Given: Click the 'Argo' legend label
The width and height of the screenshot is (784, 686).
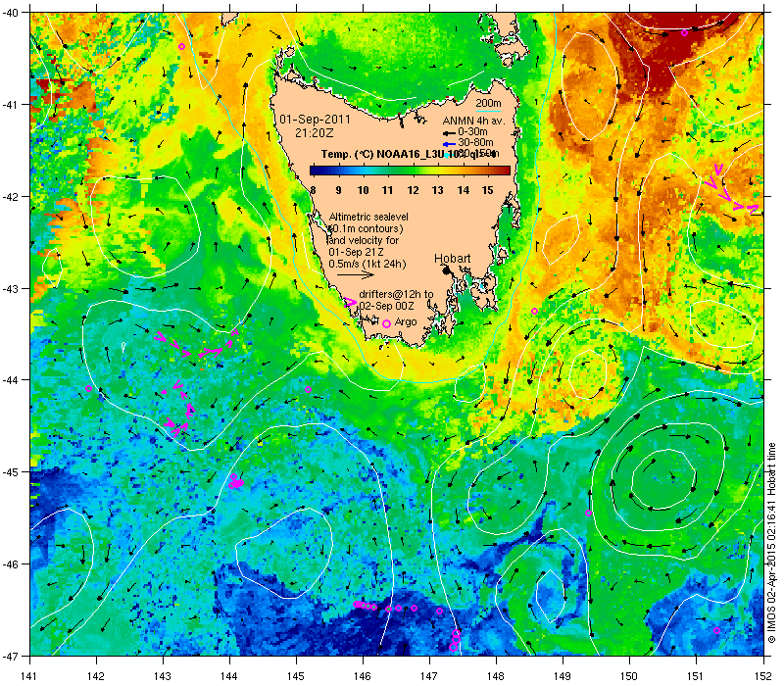Looking at the screenshot, I should click(406, 322).
